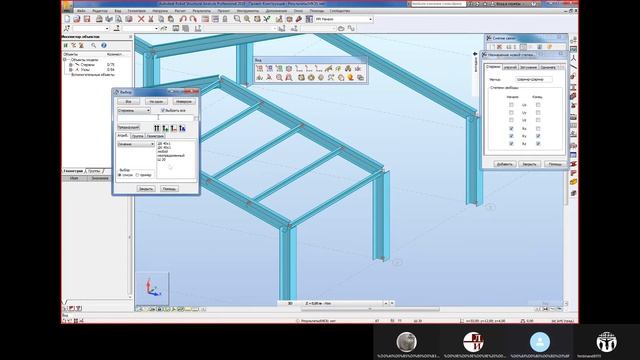Click the red X Delete icon
The height and width of the screenshot is (360, 640).
tap(141, 19)
